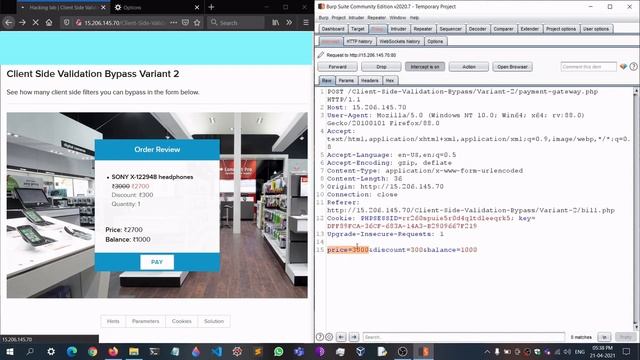Click the Pocket save icon

point(185,22)
